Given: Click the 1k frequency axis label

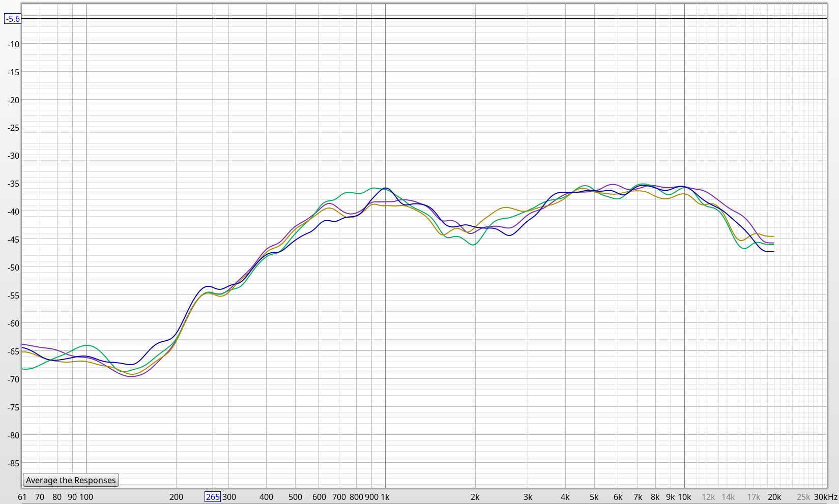Looking at the screenshot, I should [385, 497].
